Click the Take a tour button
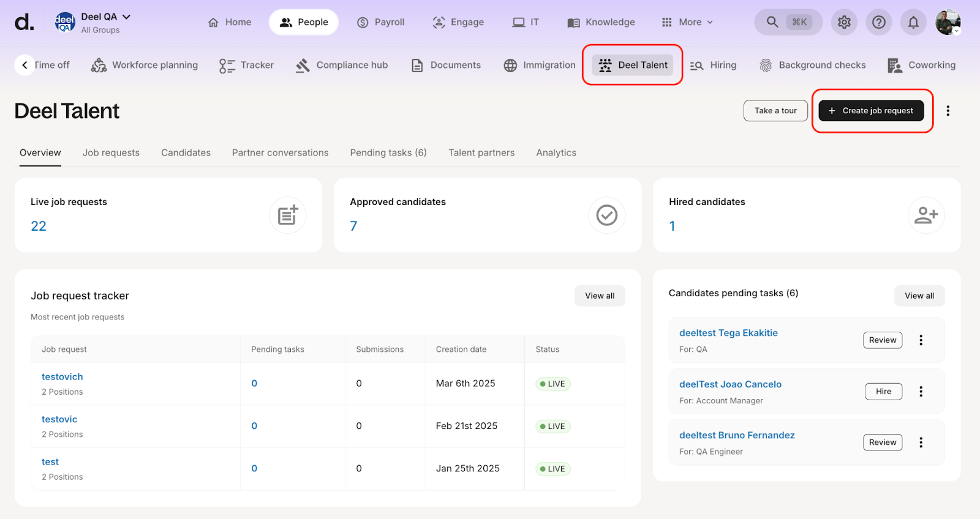This screenshot has height=519, width=980. [x=775, y=111]
